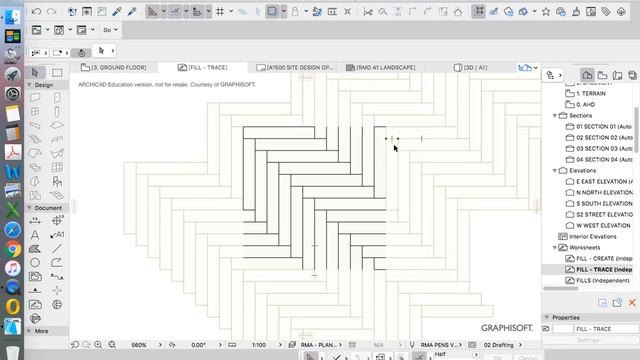Select the Wall tool
This screenshot has height=360, width=640.
click(x=35, y=97)
